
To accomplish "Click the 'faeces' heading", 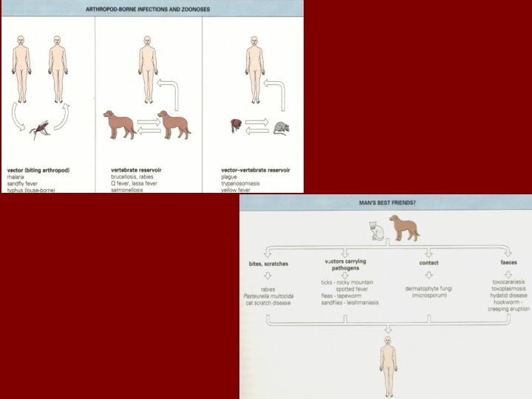I will tap(508, 262).
